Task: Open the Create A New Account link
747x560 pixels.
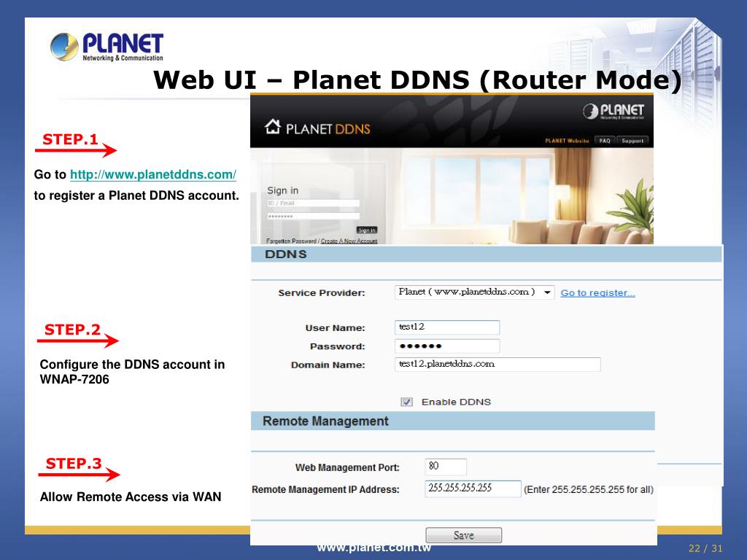Action: click(x=349, y=241)
